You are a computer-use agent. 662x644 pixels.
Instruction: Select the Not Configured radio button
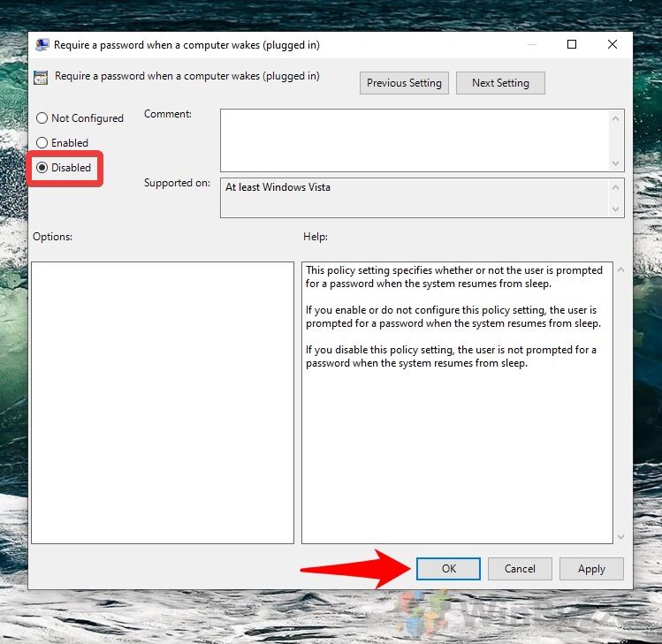coord(80,118)
